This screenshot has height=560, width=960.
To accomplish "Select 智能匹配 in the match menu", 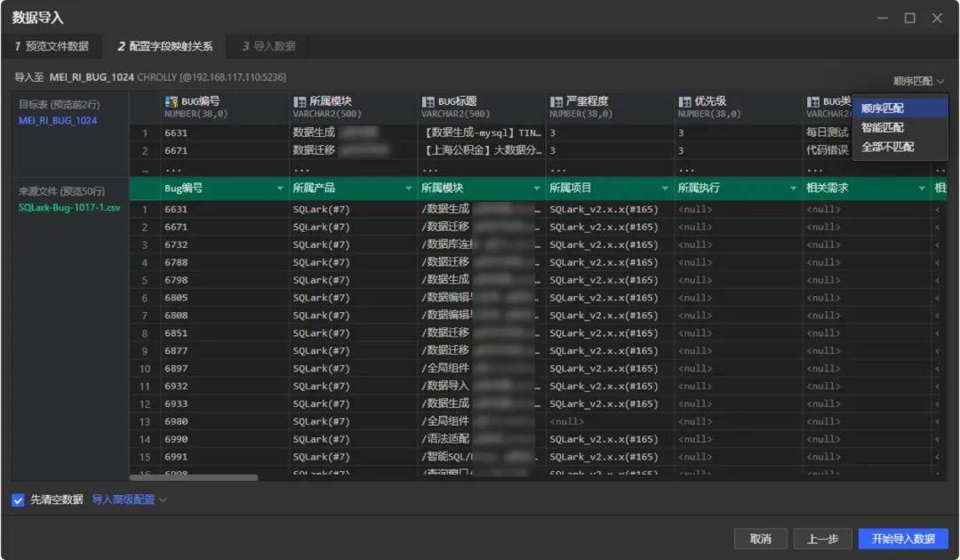I will pyautogui.click(x=900, y=127).
